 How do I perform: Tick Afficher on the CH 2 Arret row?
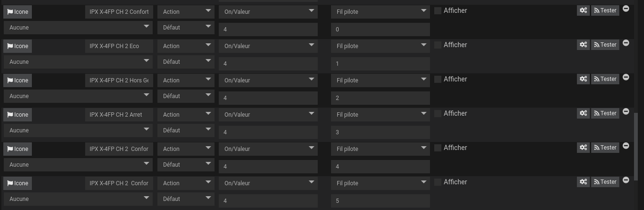(438, 114)
